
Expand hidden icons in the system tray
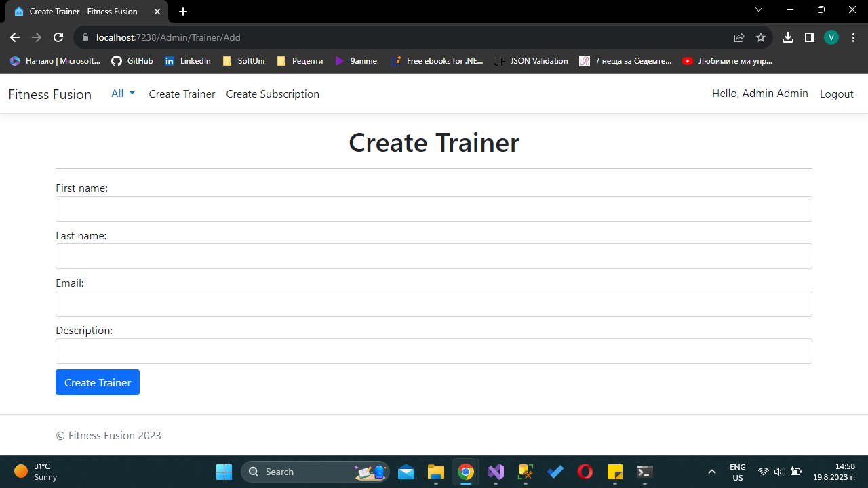click(x=711, y=471)
